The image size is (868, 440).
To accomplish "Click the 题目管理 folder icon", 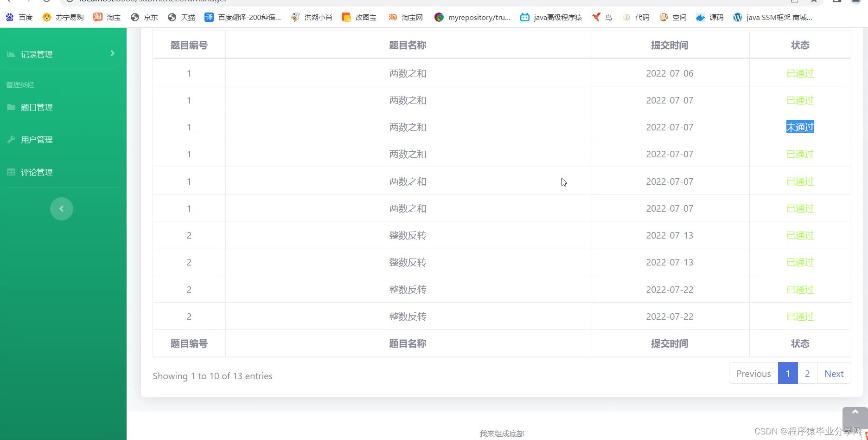I will pyautogui.click(x=11, y=107).
